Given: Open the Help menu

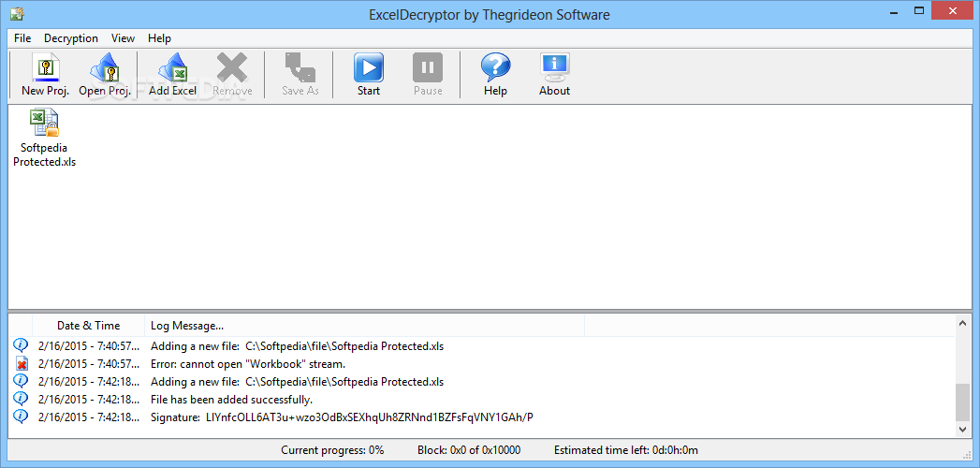Looking at the screenshot, I should [x=159, y=38].
